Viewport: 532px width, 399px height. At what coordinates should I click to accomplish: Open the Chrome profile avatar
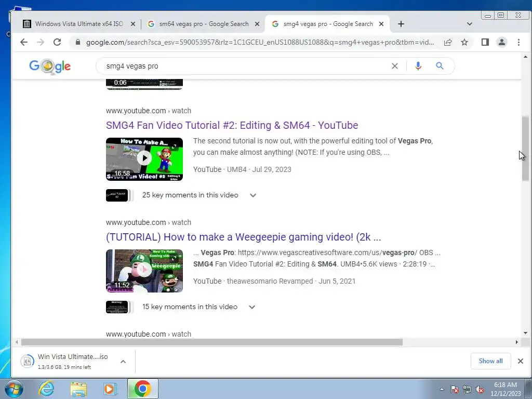502,42
